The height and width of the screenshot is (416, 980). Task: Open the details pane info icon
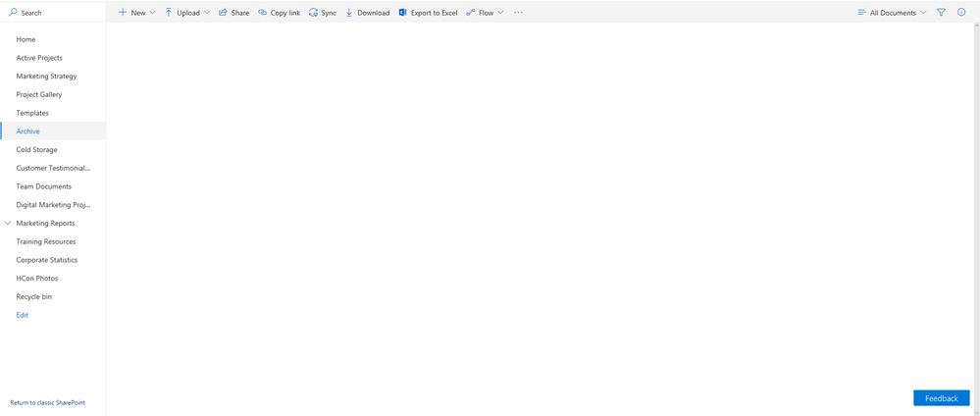point(961,13)
